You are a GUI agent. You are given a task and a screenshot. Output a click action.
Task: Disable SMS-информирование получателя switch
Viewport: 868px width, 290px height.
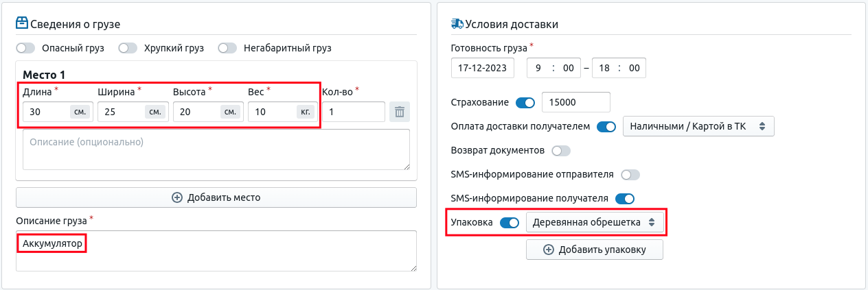click(x=625, y=199)
